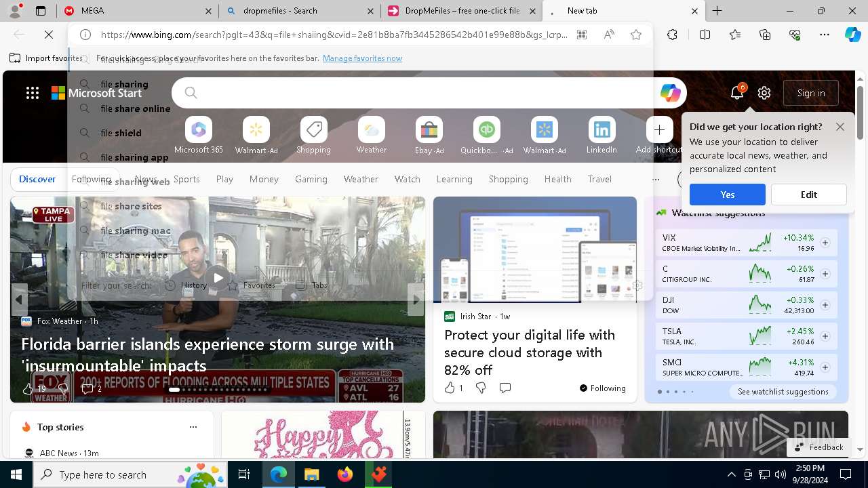The image size is (868, 488).
Task: Toggle Split screen icon
Action: click(x=705, y=35)
